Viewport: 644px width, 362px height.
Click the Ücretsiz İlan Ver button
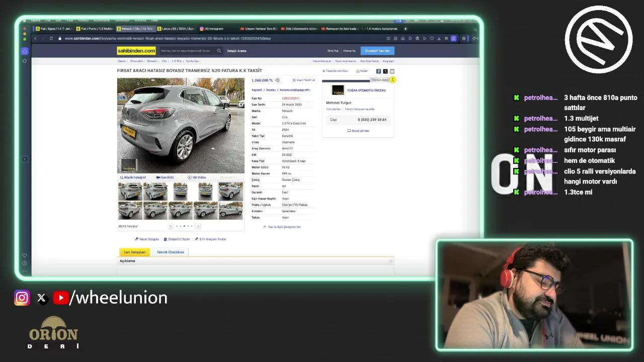(377, 51)
